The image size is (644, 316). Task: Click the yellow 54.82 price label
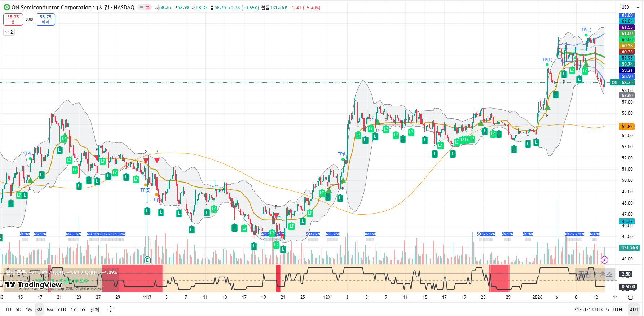[627, 126]
